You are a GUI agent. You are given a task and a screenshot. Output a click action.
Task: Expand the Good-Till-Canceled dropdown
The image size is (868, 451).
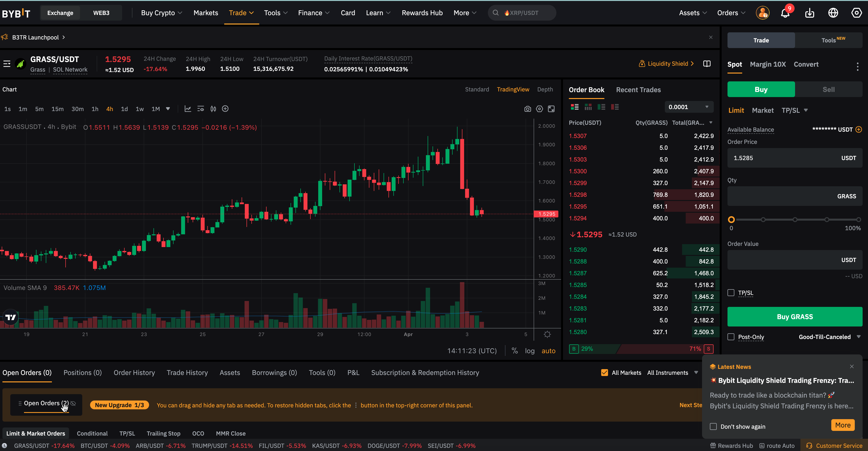click(829, 337)
